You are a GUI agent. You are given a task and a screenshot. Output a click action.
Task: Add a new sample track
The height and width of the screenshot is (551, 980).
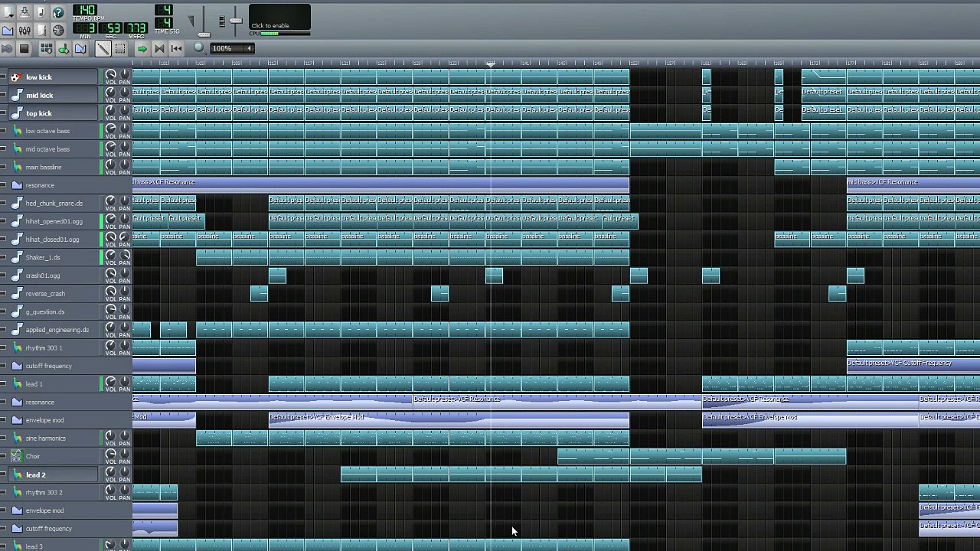[x=63, y=49]
